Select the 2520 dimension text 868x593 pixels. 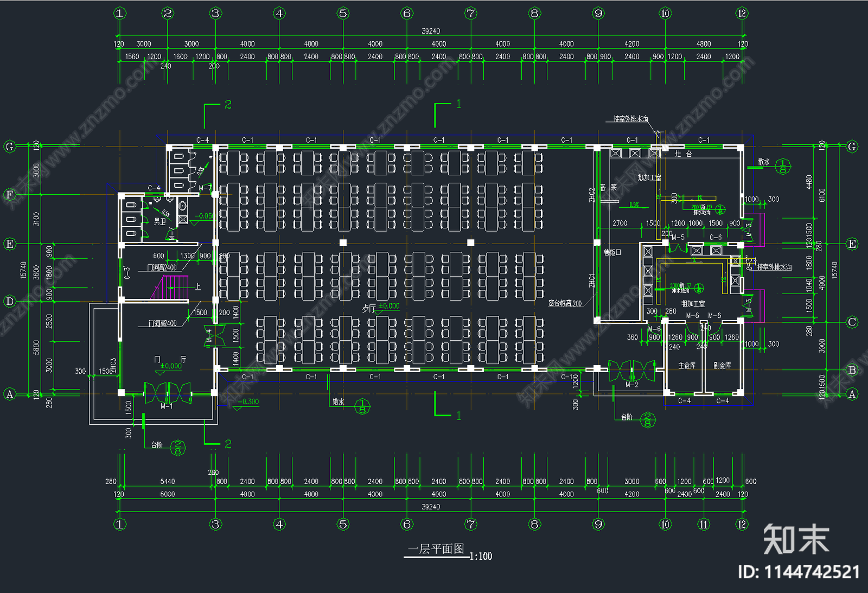tap(49, 321)
